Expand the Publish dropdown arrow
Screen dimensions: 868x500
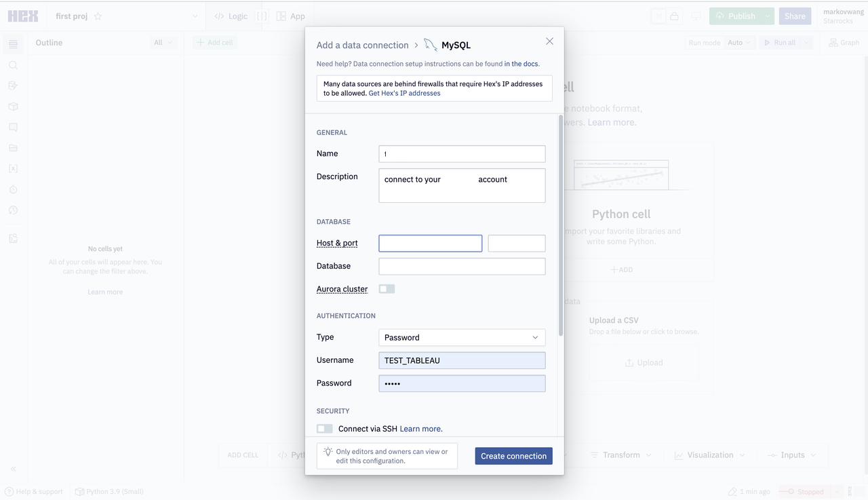[767, 16]
